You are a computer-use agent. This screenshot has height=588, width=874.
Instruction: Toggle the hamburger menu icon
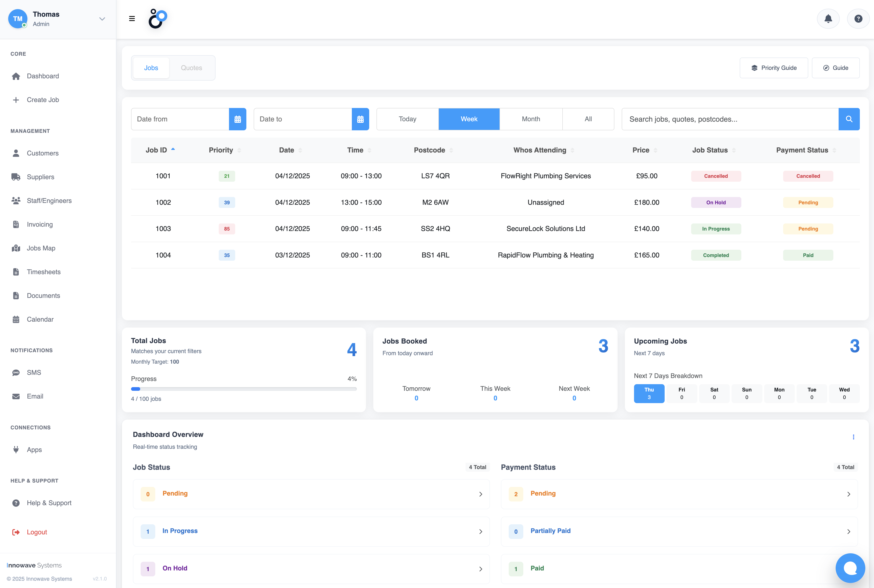pos(132,19)
